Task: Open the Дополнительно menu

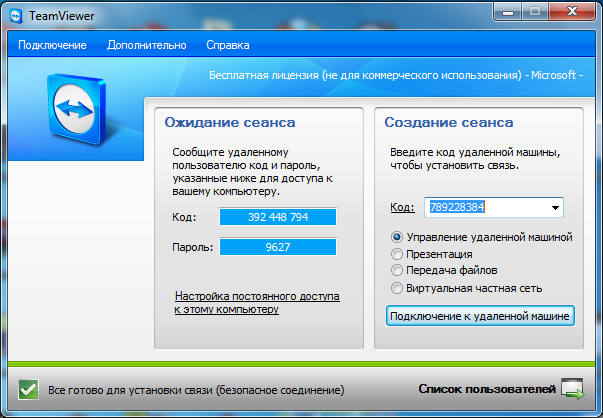Action: tap(146, 45)
